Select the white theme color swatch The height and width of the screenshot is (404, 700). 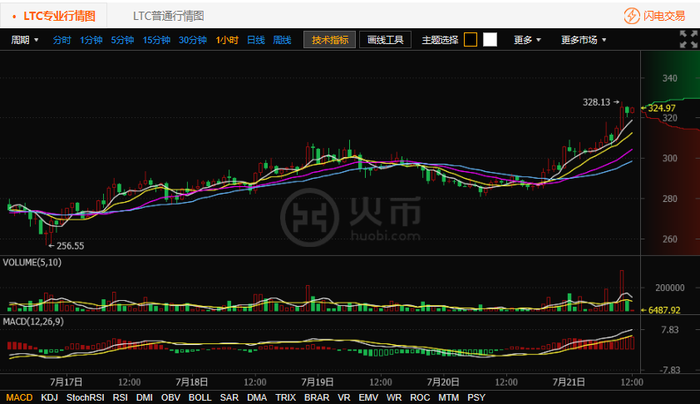(490, 40)
